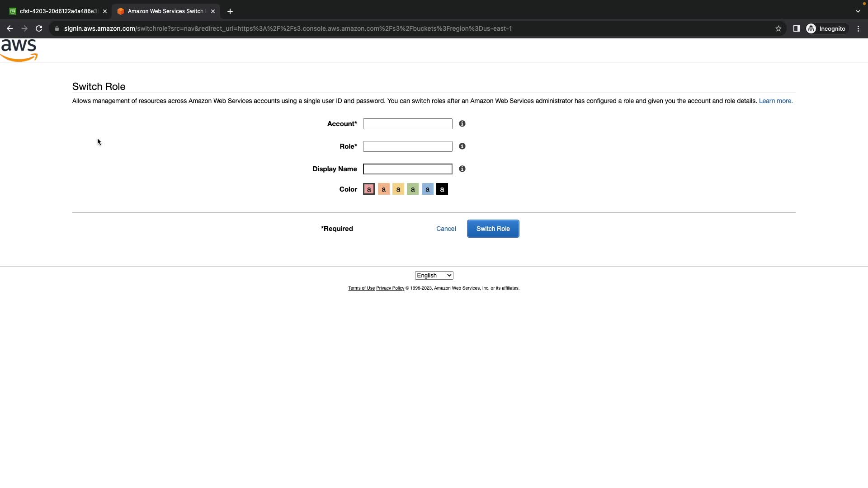The image size is (868, 488).
Task: Click the Cancel link
Action: point(446,229)
